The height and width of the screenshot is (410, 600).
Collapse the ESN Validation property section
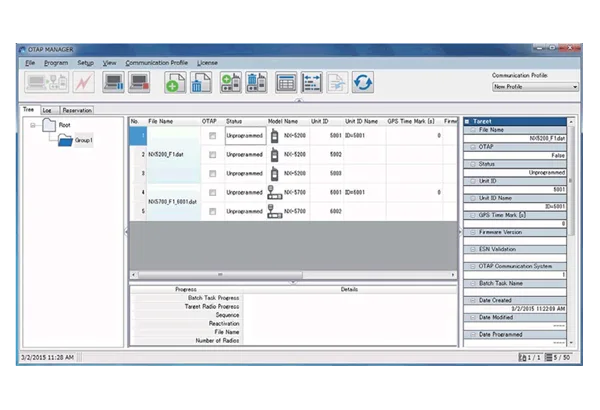pyautogui.click(x=473, y=249)
